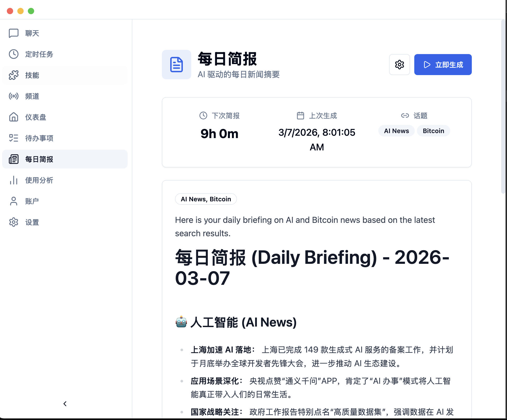Switch to the 每日简报 sidebar item
The height and width of the screenshot is (420, 507).
coord(38,159)
